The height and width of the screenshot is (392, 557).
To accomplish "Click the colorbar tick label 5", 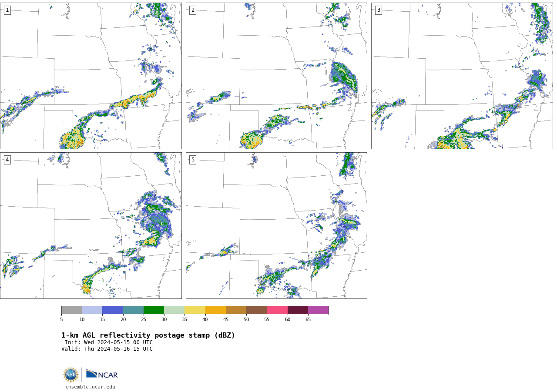I will pyautogui.click(x=61, y=319).
